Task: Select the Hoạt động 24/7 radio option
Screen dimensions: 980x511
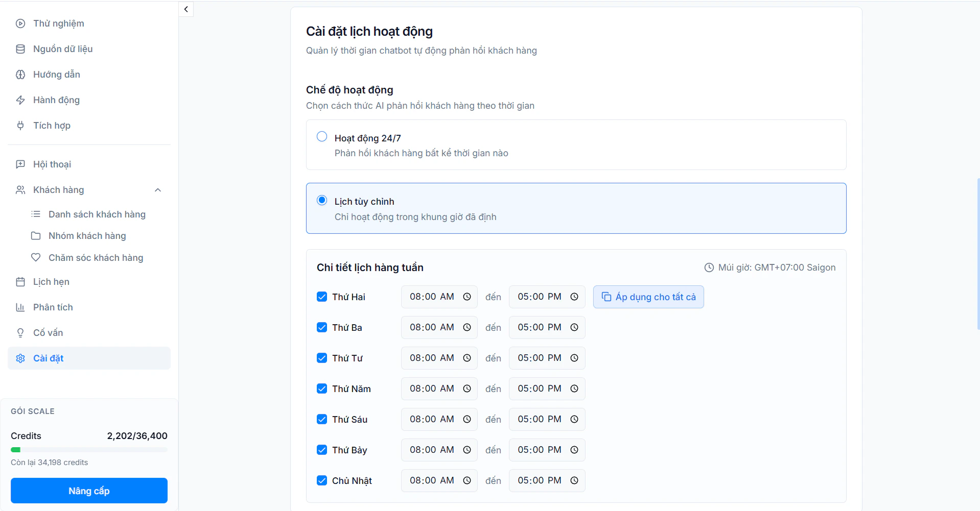Action: pos(322,136)
